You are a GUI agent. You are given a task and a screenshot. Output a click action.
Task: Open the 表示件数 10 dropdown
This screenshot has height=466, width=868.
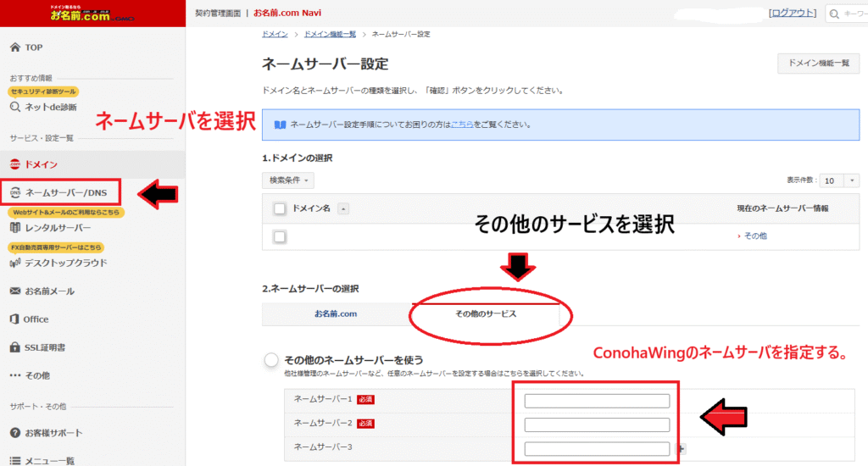point(839,180)
